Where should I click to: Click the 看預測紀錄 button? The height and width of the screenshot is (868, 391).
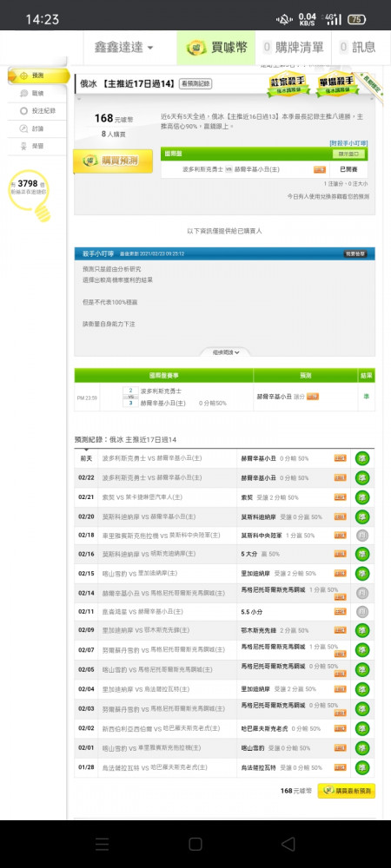click(x=195, y=84)
